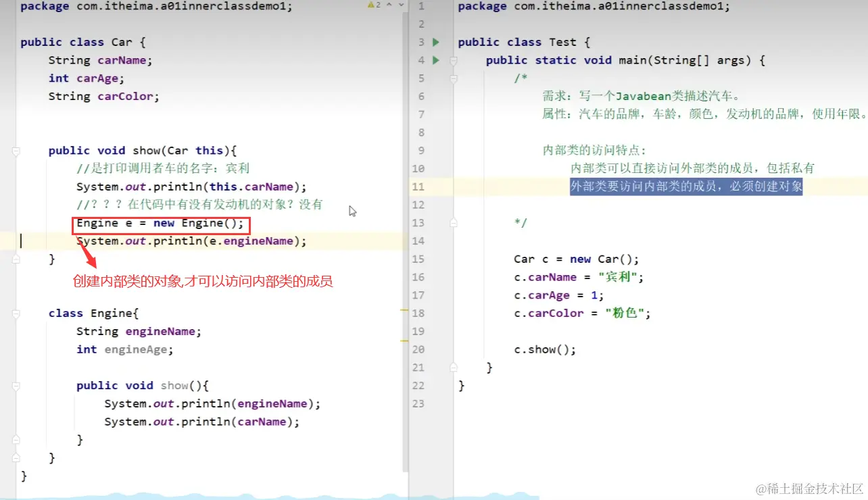The width and height of the screenshot is (868, 500).
Task: Click the 'class Engine{' declaration
Action: tap(93, 314)
